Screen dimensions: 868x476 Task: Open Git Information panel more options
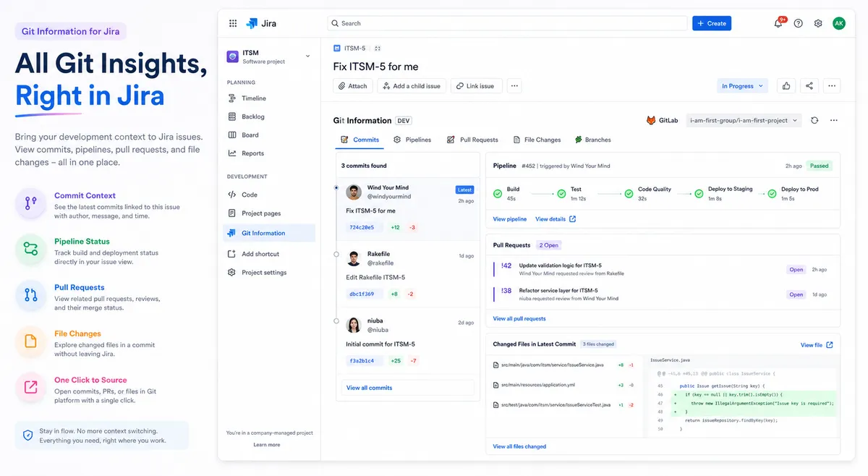point(834,120)
